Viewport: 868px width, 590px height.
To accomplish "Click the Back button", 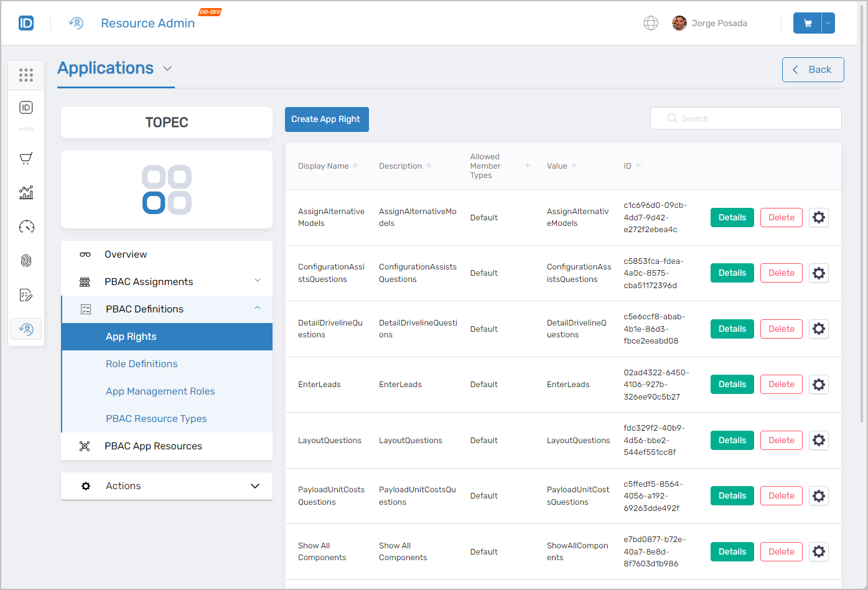I will point(813,69).
